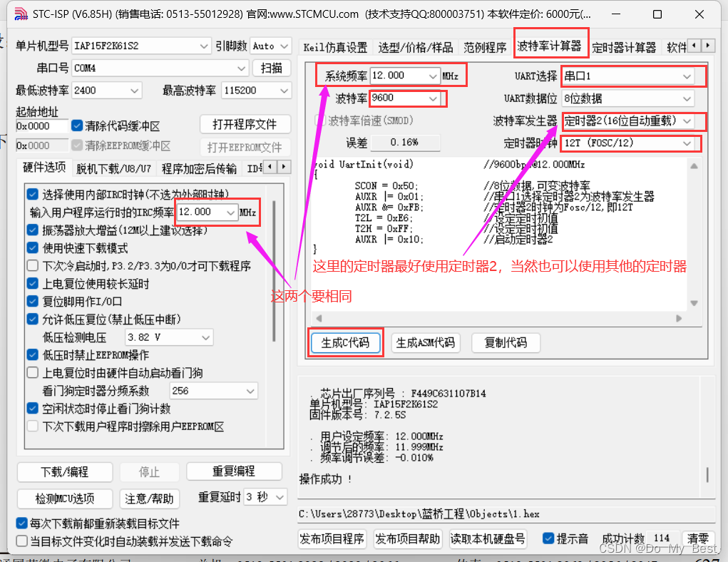Click left arrow of the hardware options tab strip
The width and height of the screenshot is (728, 562).
(x=270, y=166)
